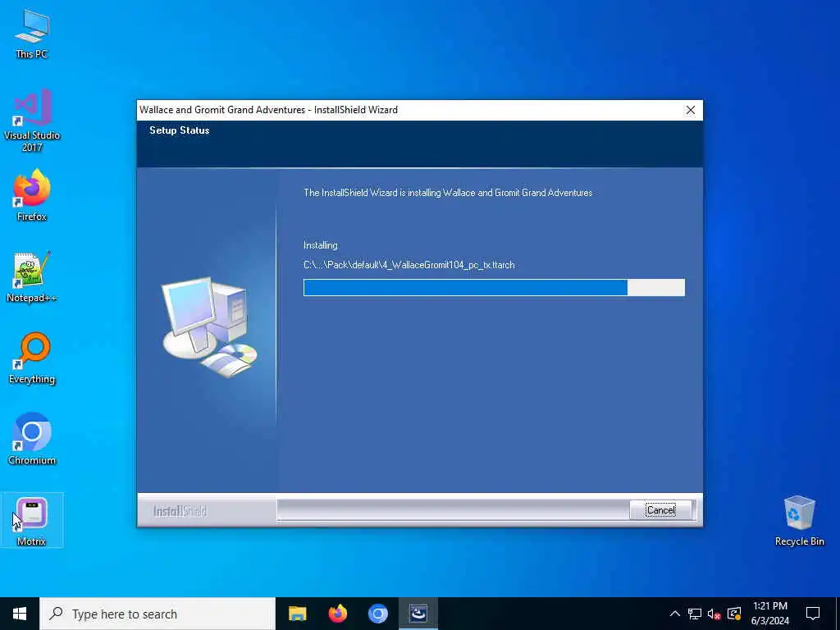Select the Firefox desktop shortcut
840x630 pixels.
[x=32, y=195]
